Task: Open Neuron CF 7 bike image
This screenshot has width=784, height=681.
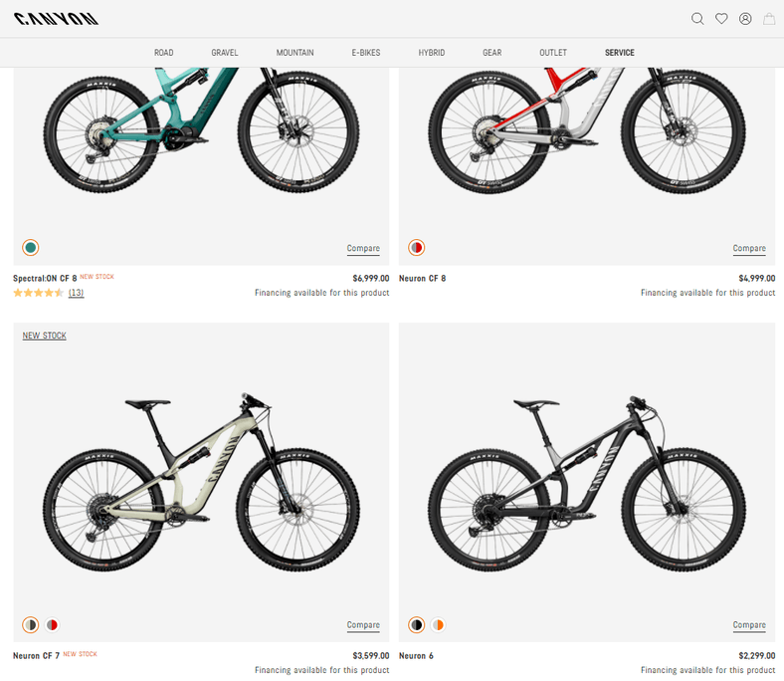Action: click(201, 482)
